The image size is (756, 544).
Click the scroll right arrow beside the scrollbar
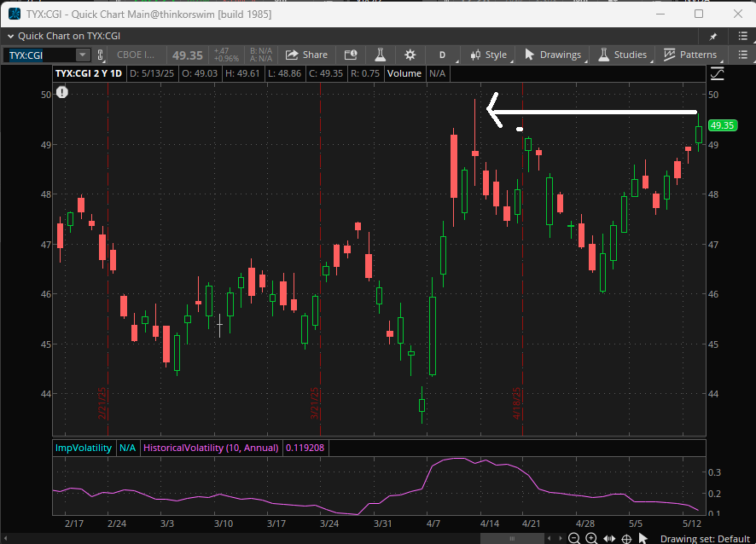[561, 538]
